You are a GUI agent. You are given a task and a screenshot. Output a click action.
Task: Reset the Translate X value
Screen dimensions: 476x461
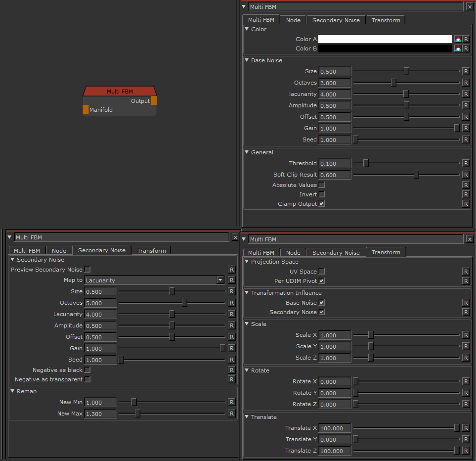pos(465,428)
